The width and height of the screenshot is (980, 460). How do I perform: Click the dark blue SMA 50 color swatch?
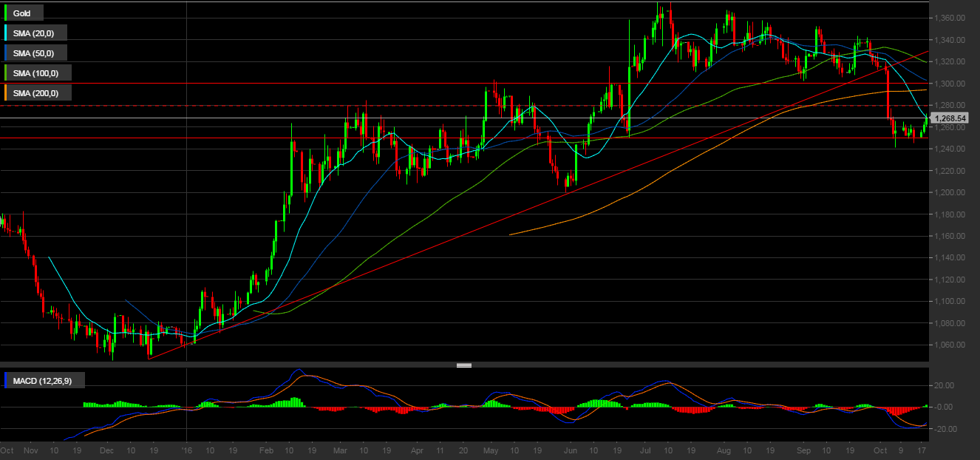[x=7, y=53]
